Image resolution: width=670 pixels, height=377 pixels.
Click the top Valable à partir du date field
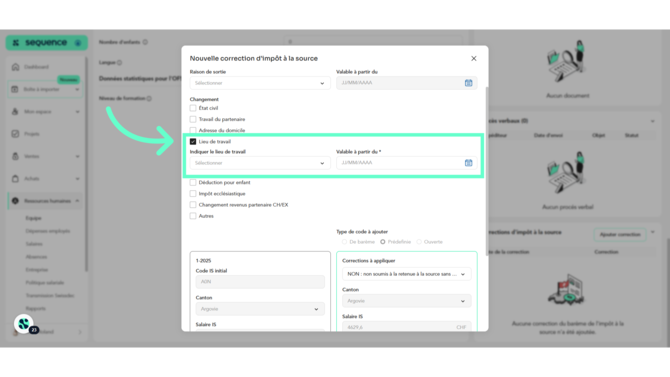tap(406, 83)
